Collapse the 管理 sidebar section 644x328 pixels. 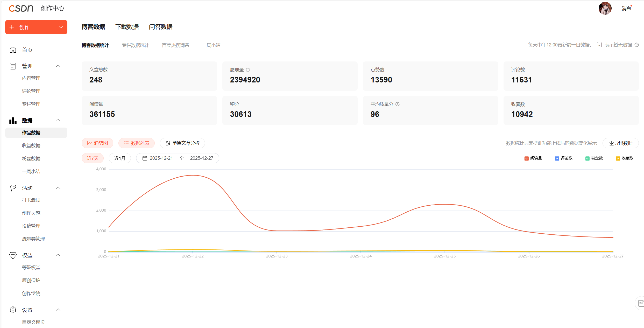tap(58, 66)
